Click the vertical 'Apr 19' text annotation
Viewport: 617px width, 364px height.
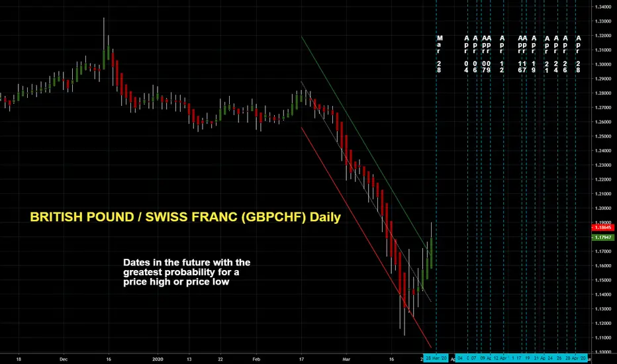(x=534, y=54)
